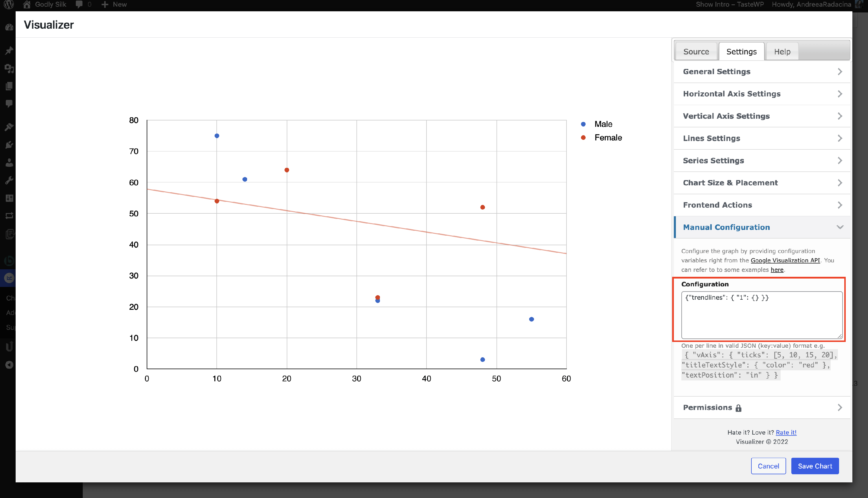Screen dimensions: 868x498
Task: Open Plugins plug icon in sidebar
Action: point(9,145)
